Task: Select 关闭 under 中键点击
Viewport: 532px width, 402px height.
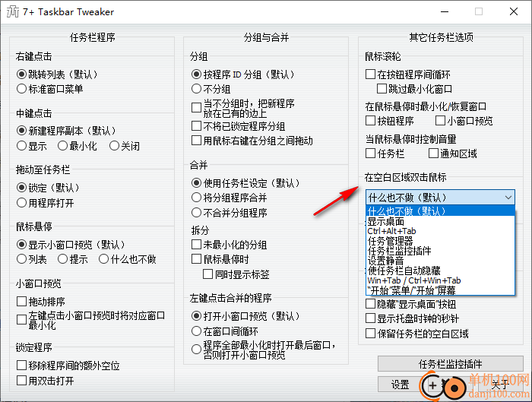Action: 114,146
